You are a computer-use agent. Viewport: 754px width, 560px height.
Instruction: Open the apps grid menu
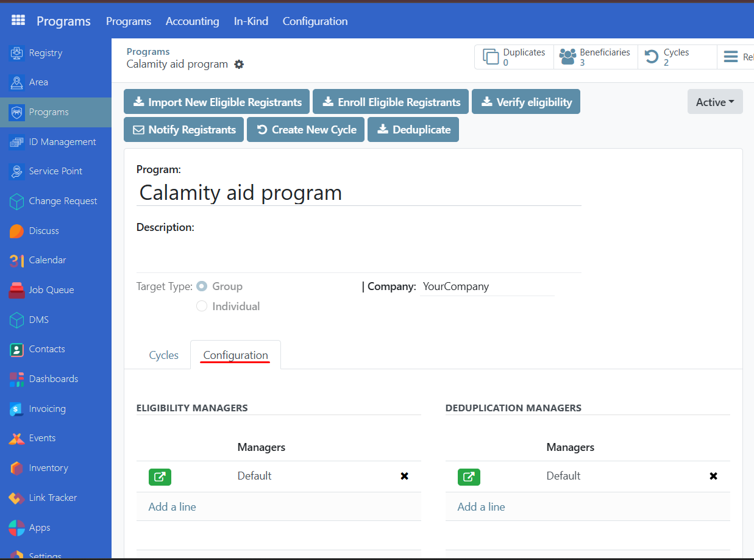coord(18,20)
